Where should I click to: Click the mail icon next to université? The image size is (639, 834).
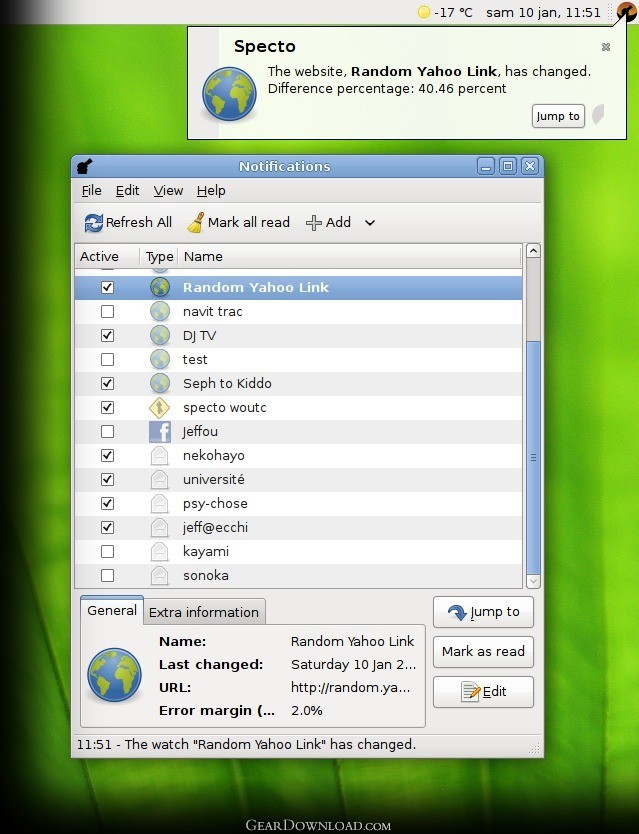(x=160, y=479)
